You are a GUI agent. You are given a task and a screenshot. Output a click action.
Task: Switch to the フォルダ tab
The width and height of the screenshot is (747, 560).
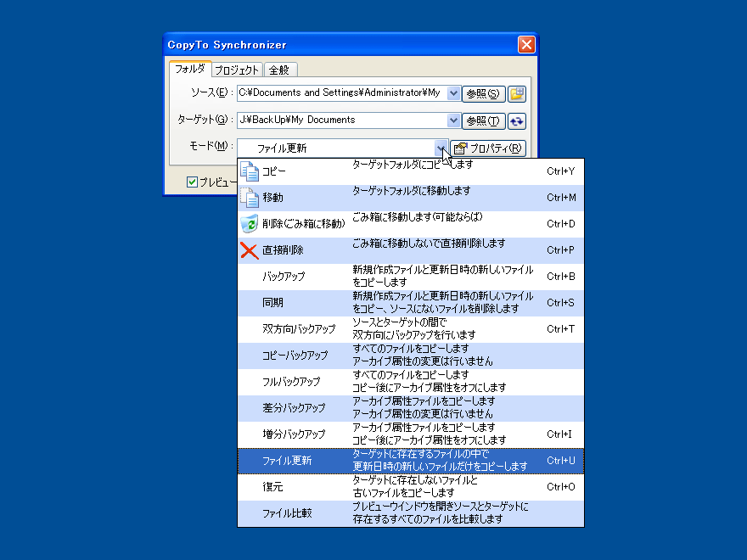189,69
